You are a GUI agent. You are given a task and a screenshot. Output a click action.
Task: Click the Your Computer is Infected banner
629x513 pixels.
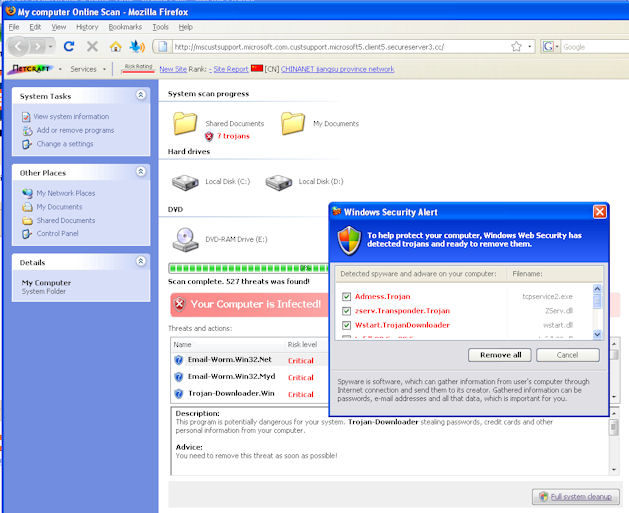point(250,304)
